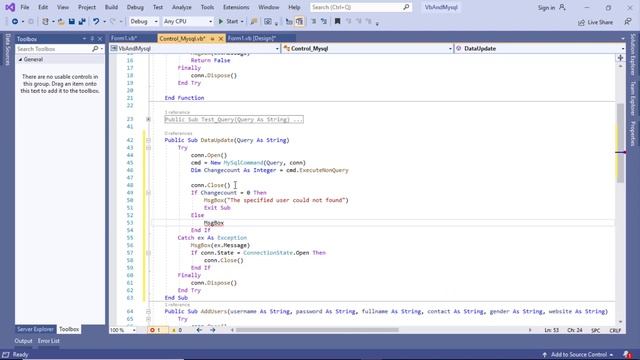640x360 pixels.
Task: Navigate to next issue with right arrow
Action: (213, 330)
